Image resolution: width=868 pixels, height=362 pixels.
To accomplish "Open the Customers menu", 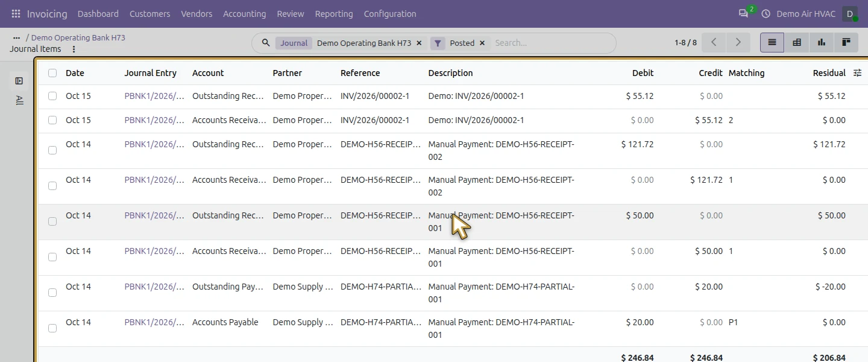I will [x=149, y=14].
